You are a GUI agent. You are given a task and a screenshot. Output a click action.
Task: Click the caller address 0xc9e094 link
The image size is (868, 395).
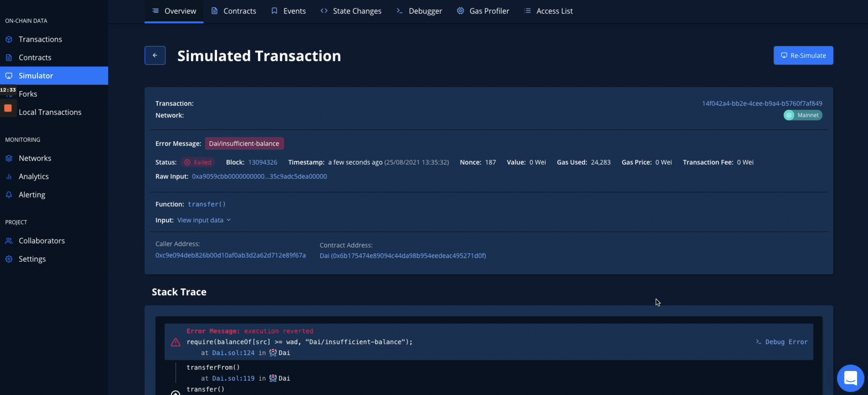tap(231, 256)
